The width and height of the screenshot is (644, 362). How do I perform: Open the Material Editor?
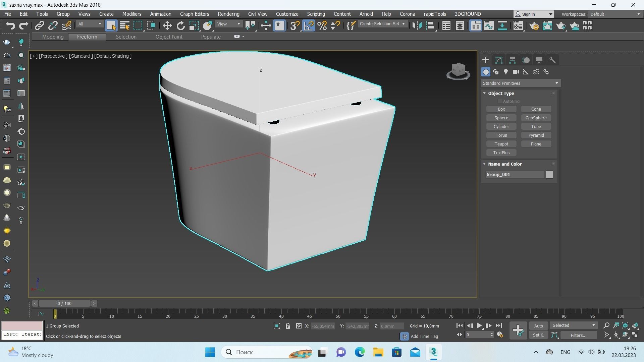(518, 26)
